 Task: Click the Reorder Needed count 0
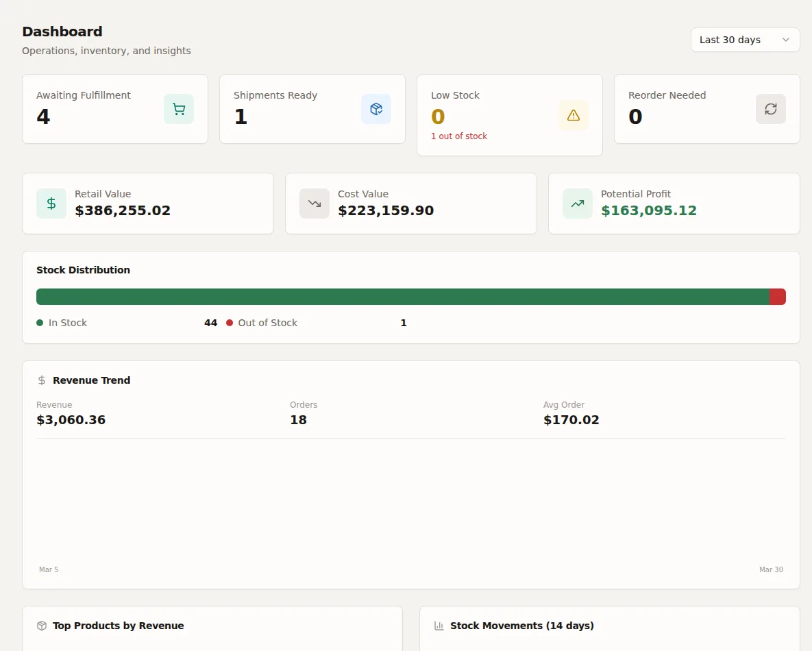point(635,116)
